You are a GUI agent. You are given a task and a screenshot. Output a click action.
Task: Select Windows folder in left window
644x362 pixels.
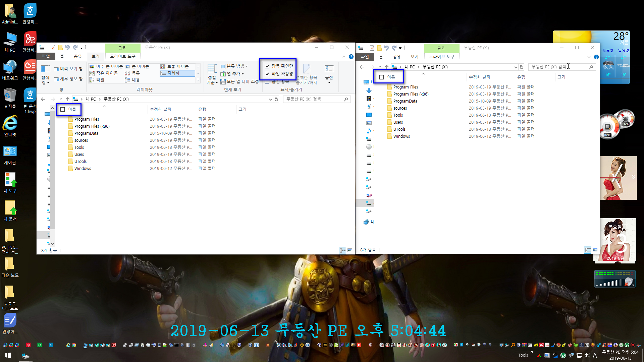click(83, 169)
